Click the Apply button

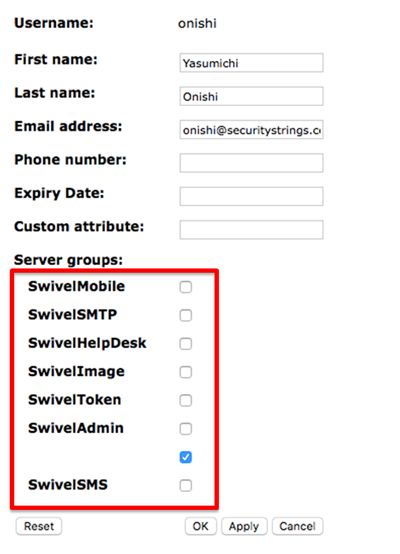244,526
